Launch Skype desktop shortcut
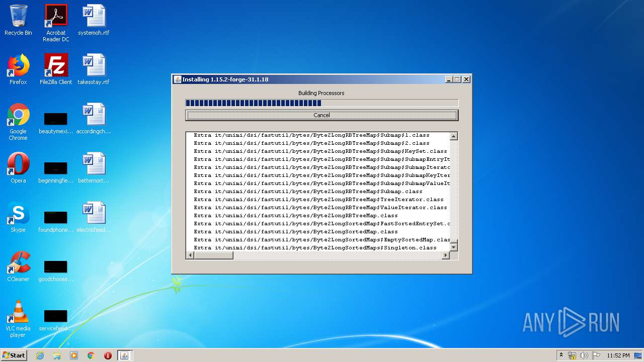The height and width of the screenshot is (362, 644). point(18,217)
